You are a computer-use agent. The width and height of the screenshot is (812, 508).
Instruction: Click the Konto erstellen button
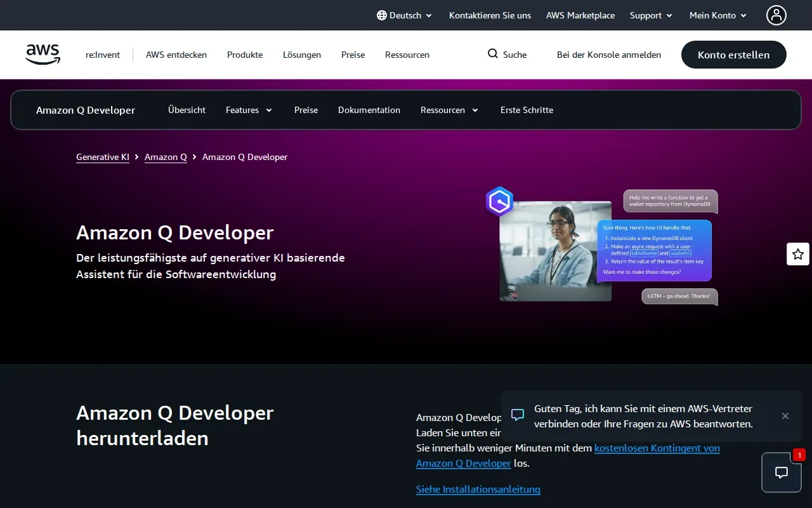point(734,55)
